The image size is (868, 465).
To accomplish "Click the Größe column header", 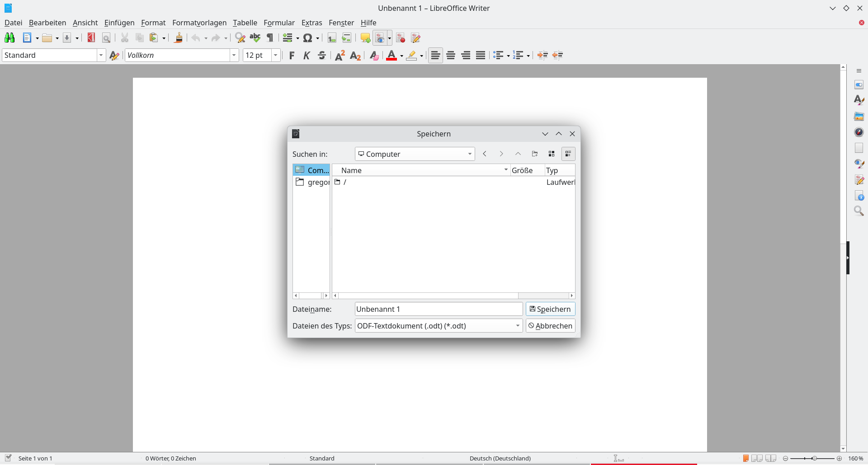I will 527,170.
